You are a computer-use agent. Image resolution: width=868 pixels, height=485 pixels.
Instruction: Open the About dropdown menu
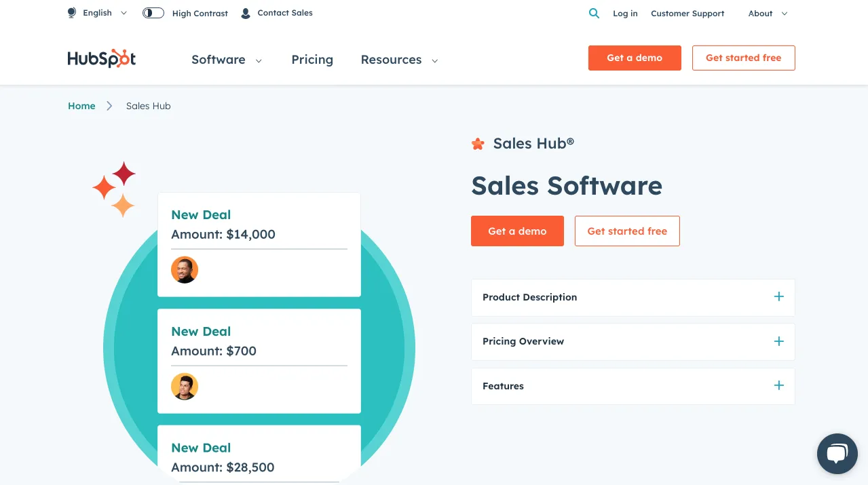point(768,14)
